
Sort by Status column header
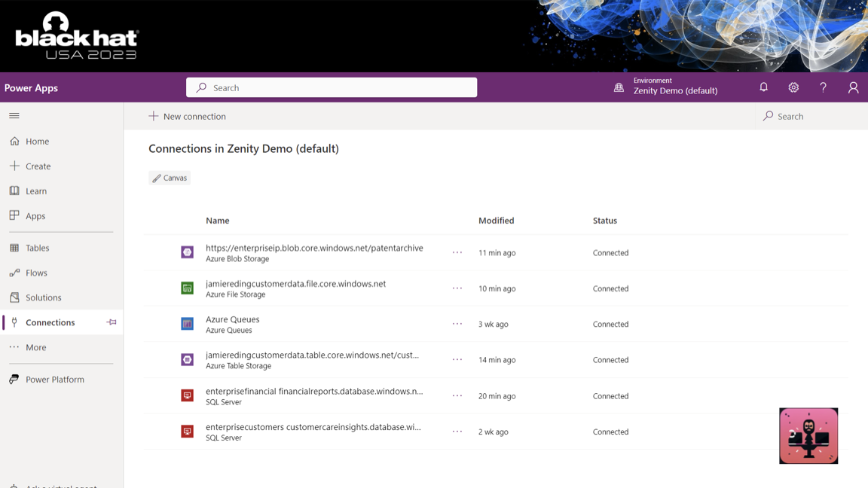point(604,220)
